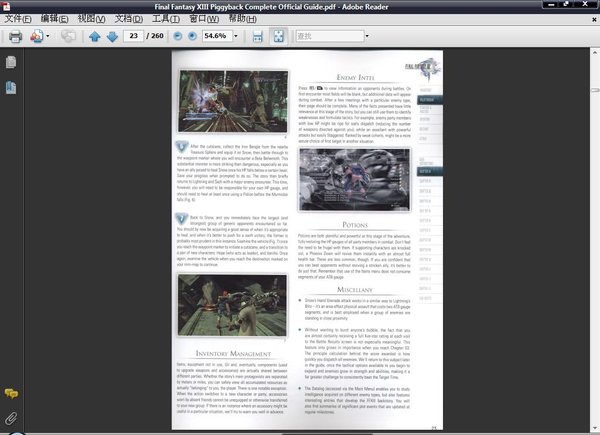Open the Pages thumbnail panel icon
The width and height of the screenshot is (600, 435).
11,62
